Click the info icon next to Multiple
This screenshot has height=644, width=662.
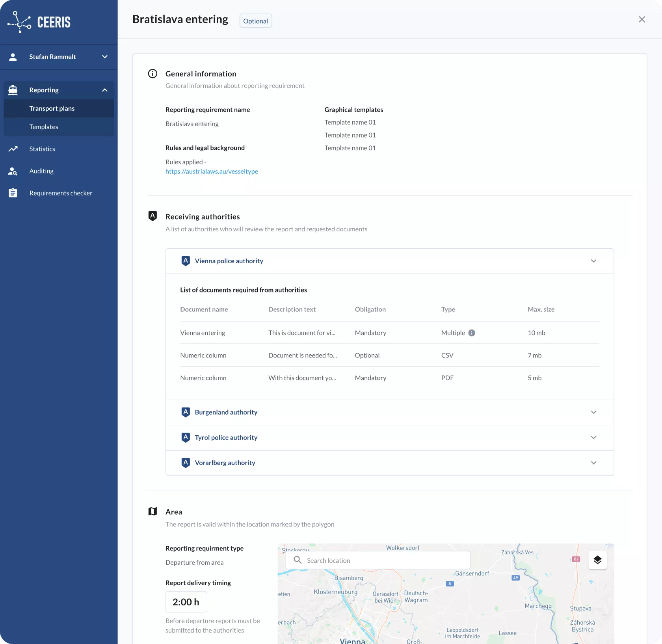[x=472, y=333]
